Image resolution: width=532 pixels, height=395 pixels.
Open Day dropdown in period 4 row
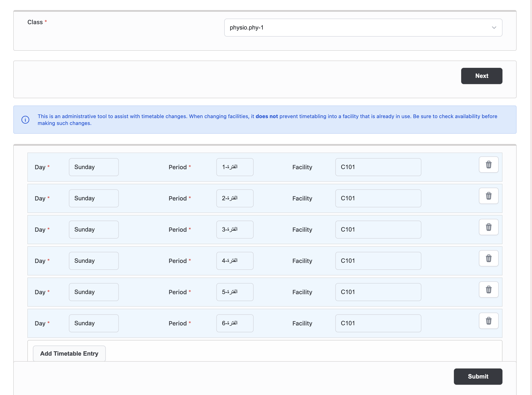pos(94,261)
